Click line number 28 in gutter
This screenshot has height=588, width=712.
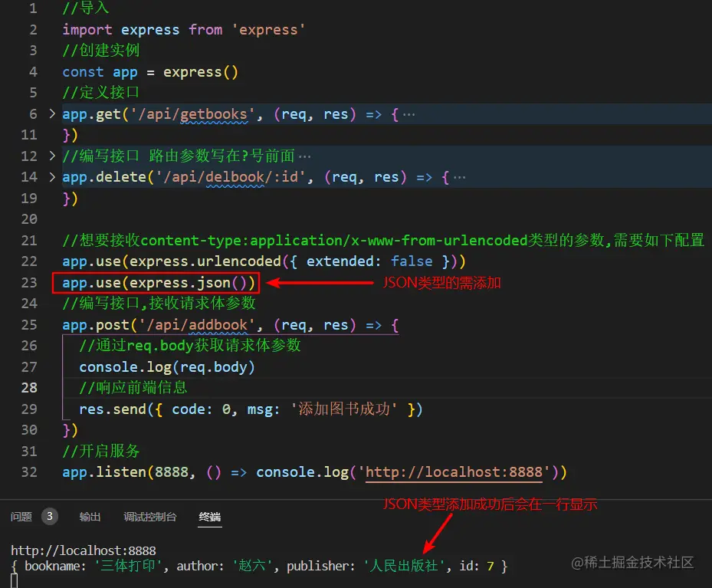click(x=29, y=387)
